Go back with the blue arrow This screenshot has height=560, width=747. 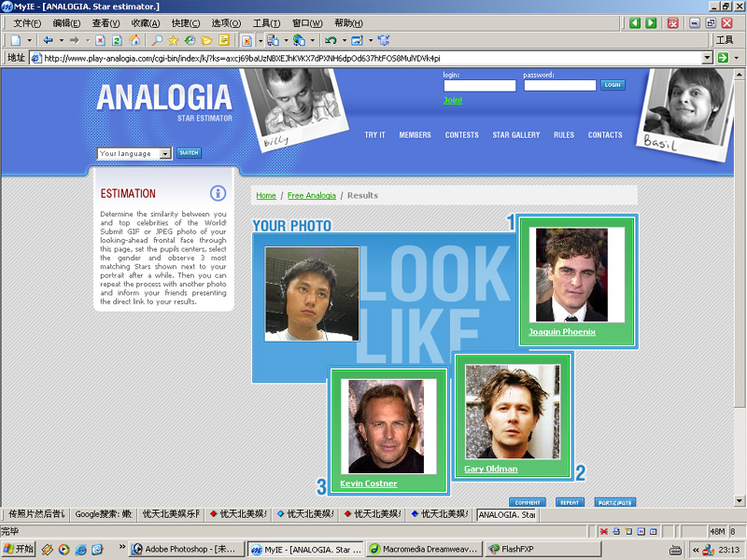click(49, 40)
